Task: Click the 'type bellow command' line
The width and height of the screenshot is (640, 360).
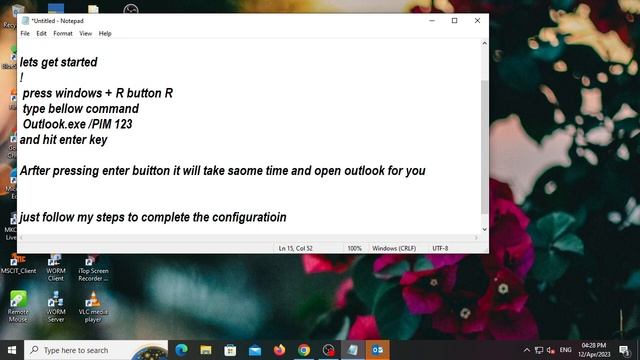Action: click(80, 109)
